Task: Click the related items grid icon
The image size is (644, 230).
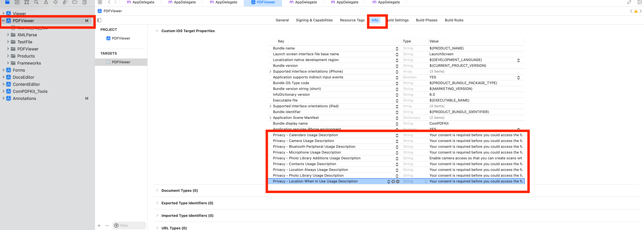Action: pyautogui.click(x=100, y=2)
